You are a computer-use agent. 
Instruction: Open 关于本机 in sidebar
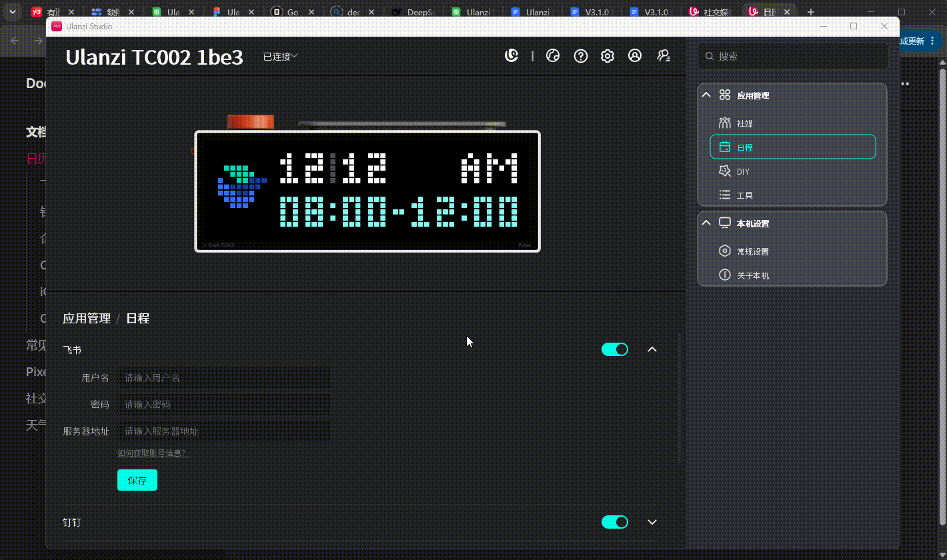(x=793, y=275)
